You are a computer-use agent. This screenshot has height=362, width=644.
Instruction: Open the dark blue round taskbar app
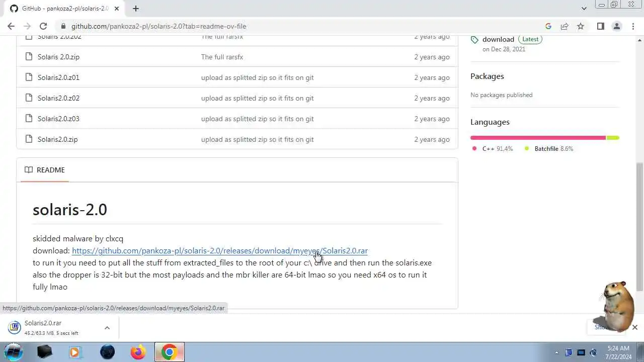107,352
